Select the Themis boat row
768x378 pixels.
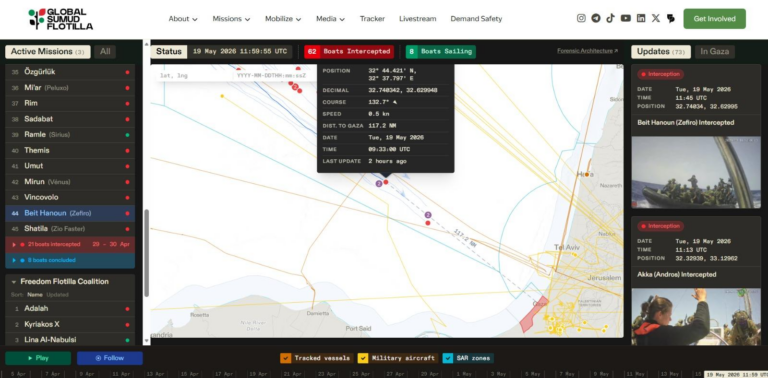pos(70,150)
